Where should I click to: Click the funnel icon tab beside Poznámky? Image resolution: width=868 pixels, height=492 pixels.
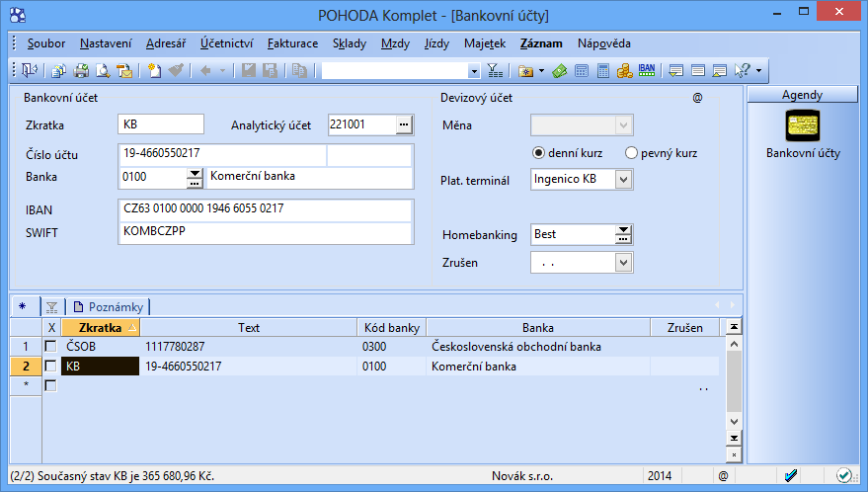52,307
